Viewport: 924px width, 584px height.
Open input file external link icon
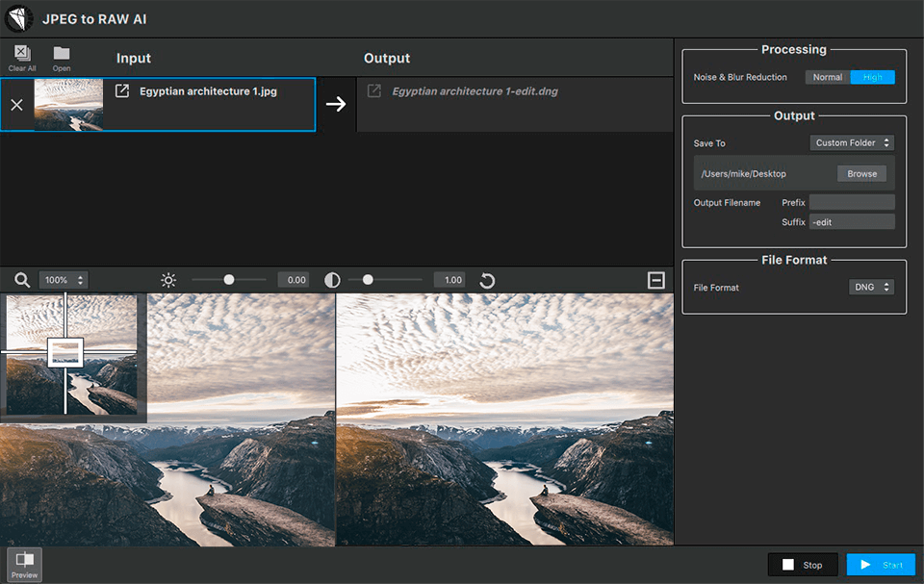click(x=122, y=91)
